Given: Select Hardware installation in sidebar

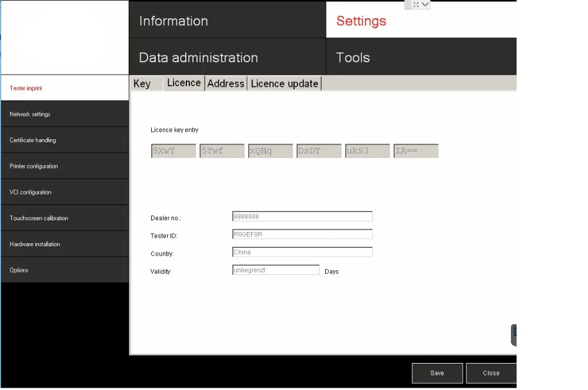Looking at the screenshot, I should [x=65, y=244].
